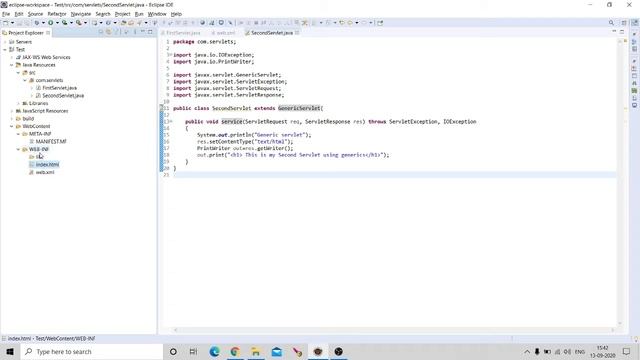The width and height of the screenshot is (640, 360).
Task: Click the Windows Start button
Action: pos(10,351)
